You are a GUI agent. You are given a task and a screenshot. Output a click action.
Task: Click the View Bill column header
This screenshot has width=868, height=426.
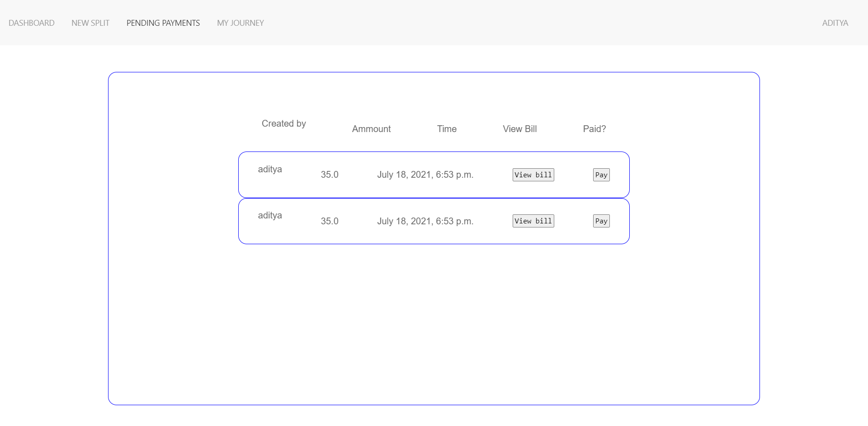pos(519,128)
